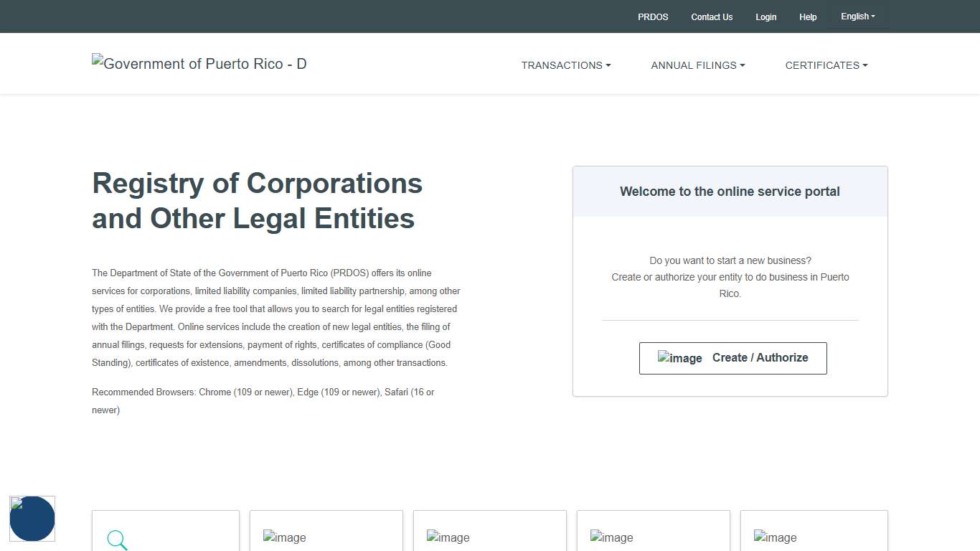Open the English language selector
980x551 pixels.
pos(858,17)
